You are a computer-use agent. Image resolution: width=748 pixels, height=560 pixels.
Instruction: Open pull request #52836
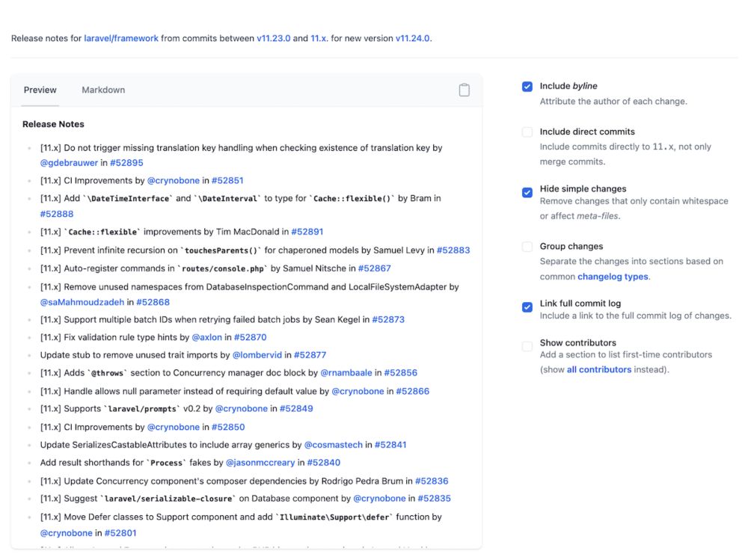coord(432,481)
